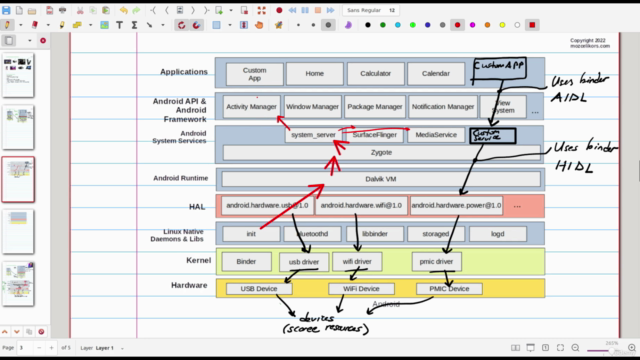Open the pen options dropdown arrow
Viewport: 640px width, 360px height.
[x=20, y=25]
